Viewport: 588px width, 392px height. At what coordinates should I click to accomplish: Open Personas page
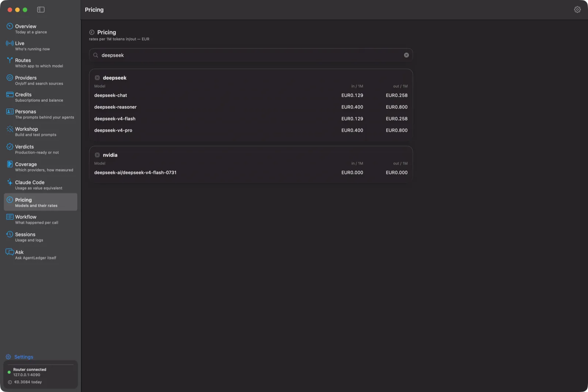click(40, 114)
